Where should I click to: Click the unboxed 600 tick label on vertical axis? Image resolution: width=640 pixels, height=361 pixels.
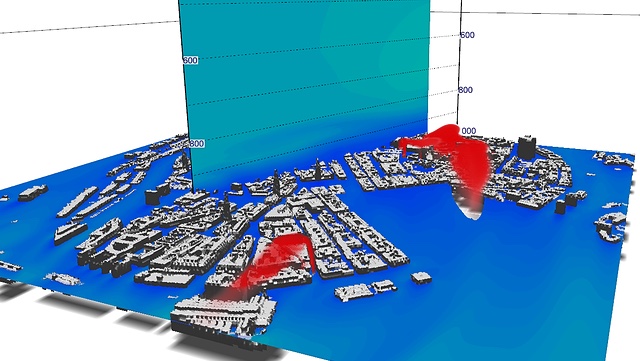point(467,35)
